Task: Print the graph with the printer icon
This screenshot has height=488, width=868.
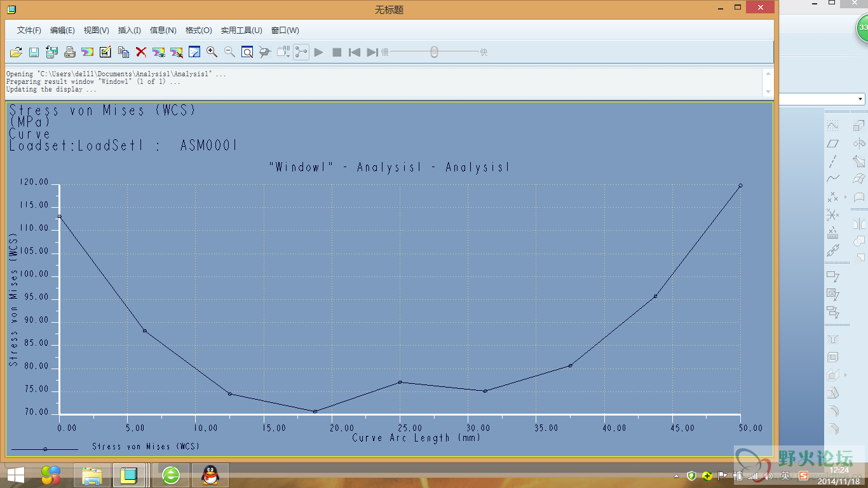Action: click(x=70, y=52)
